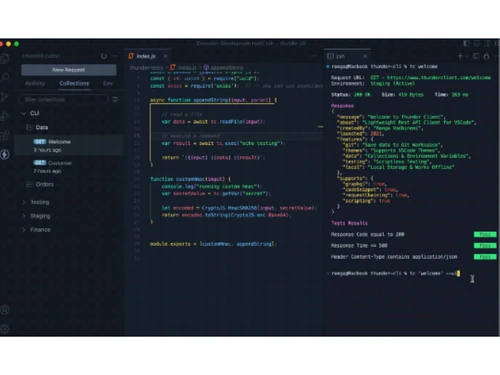Click the macOS green zoom window button
This screenshot has width=500, height=375.
[16, 44]
